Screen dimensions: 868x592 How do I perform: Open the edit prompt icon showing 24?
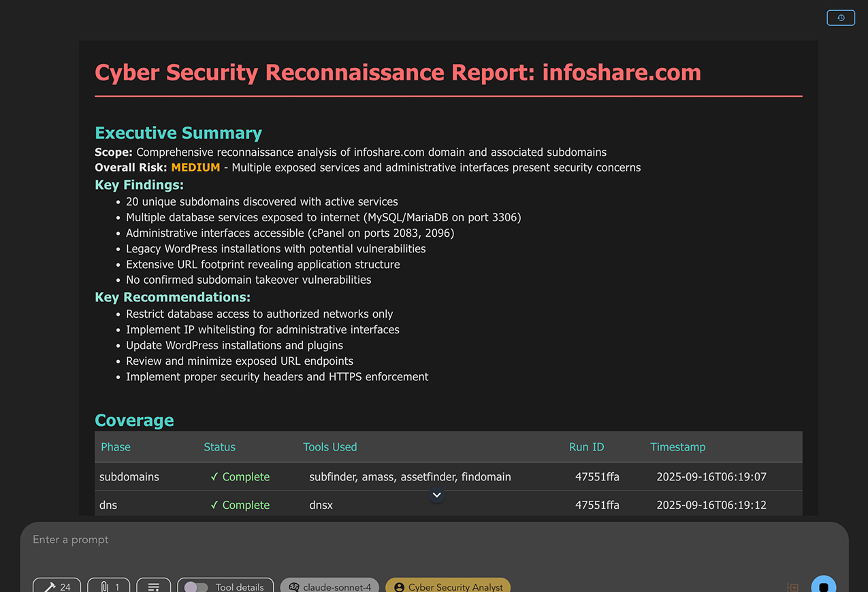[57, 586]
